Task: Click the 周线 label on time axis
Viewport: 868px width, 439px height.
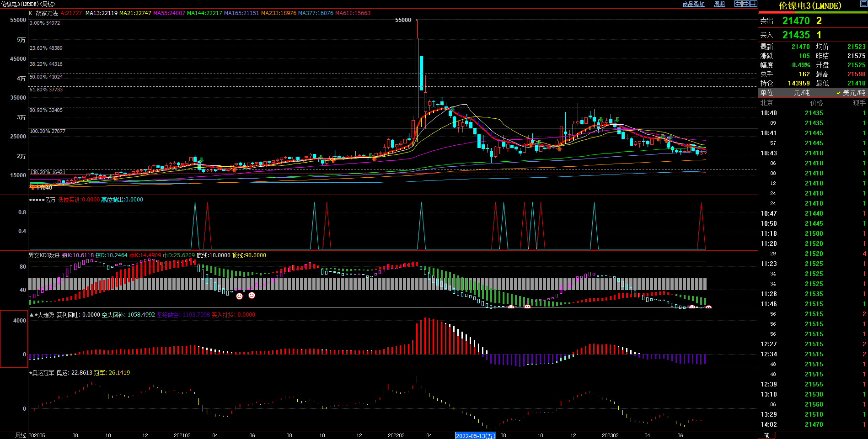Action: point(21,435)
